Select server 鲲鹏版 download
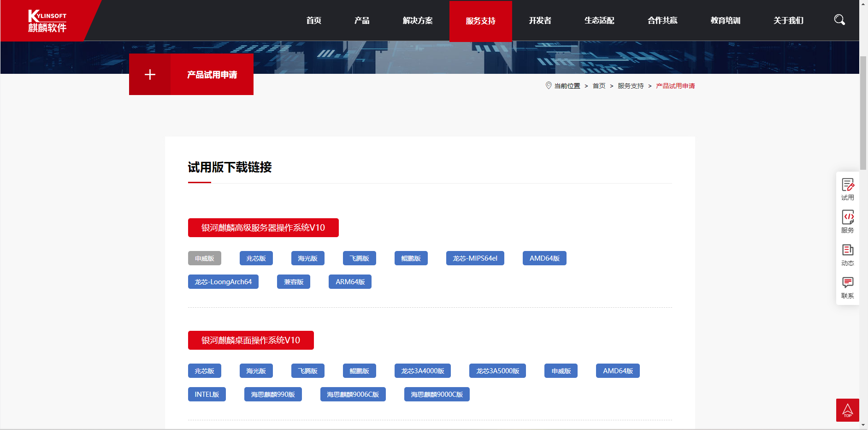This screenshot has height=430, width=868. pos(411,258)
